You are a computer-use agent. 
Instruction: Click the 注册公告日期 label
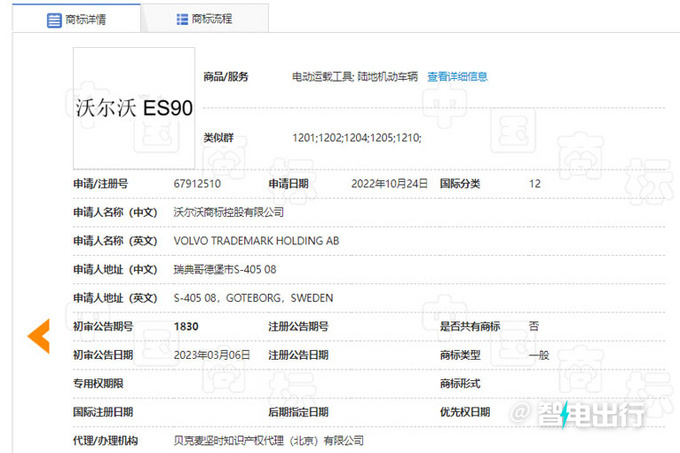298,355
